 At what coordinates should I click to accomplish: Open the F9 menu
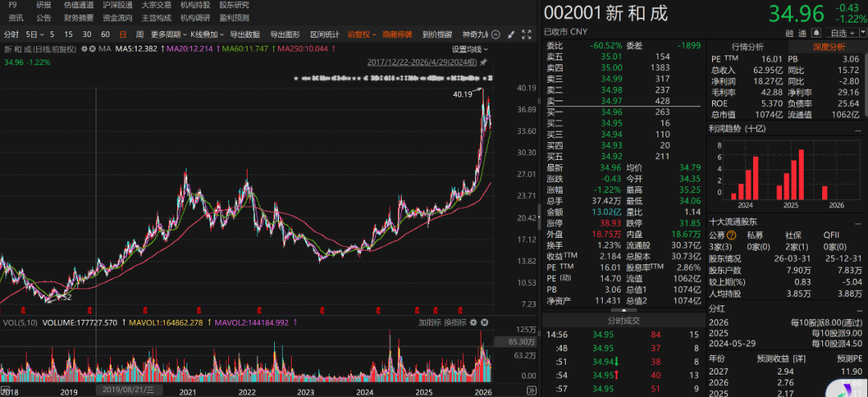[13, 5]
